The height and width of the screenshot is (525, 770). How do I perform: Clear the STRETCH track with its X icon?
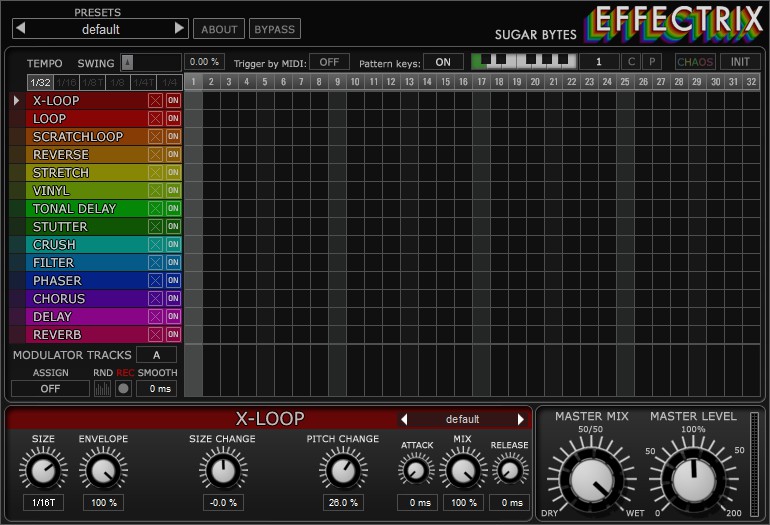tap(155, 172)
